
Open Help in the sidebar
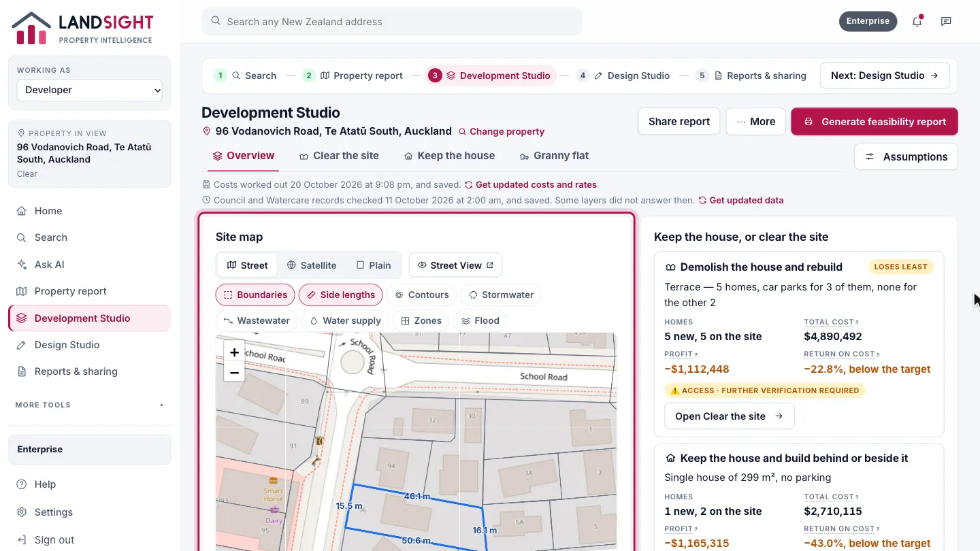click(x=89, y=484)
